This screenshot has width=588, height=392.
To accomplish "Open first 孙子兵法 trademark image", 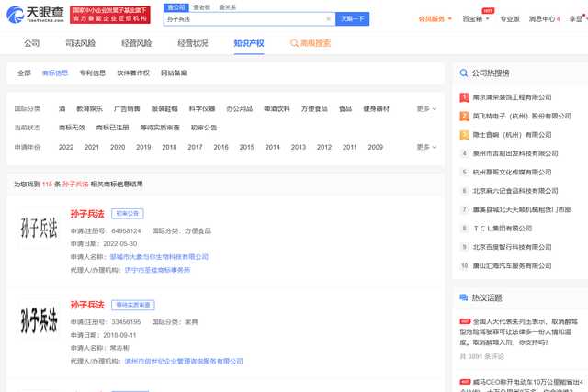I will pos(39,230).
